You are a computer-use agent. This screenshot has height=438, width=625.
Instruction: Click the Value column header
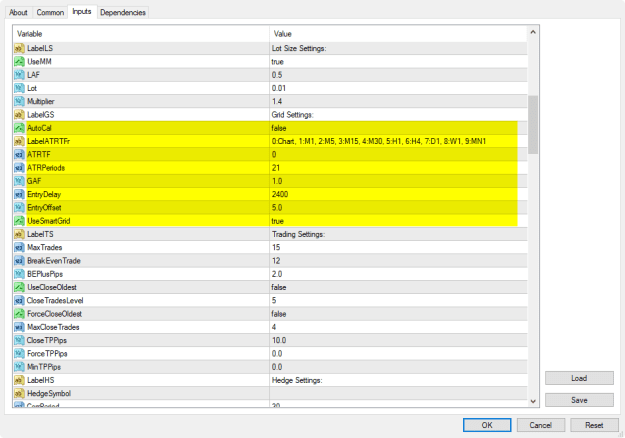[398, 34]
